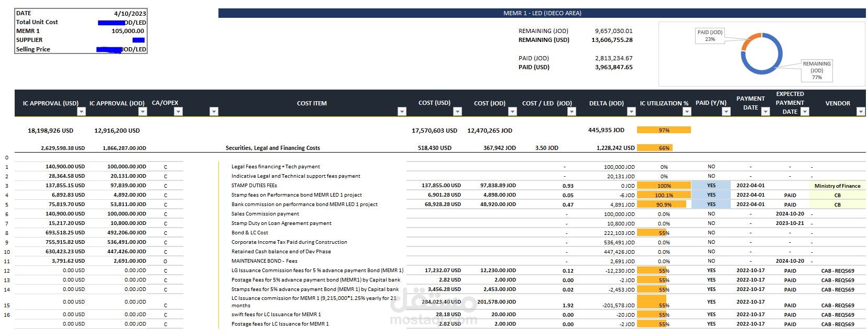Screen dimensions: 868x334
Task: Click the 137,855.00 USD cost cell
Action: (x=441, y=186)
